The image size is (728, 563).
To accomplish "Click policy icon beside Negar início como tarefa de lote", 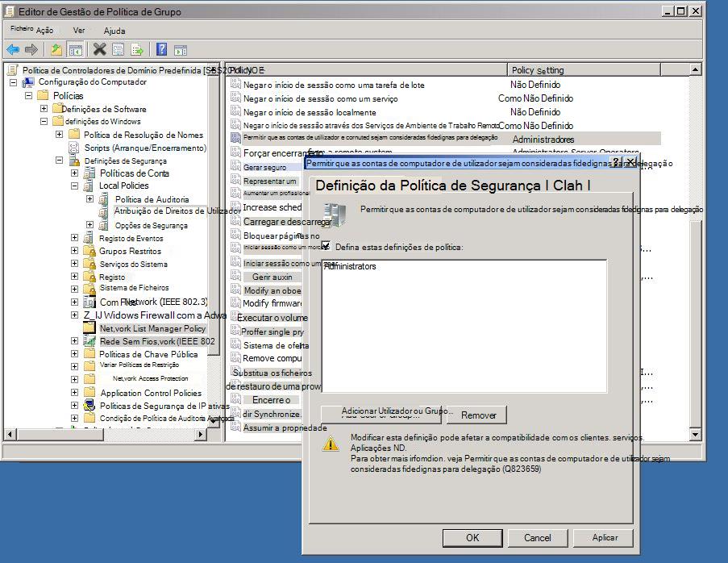I will (x=236, y=84).
